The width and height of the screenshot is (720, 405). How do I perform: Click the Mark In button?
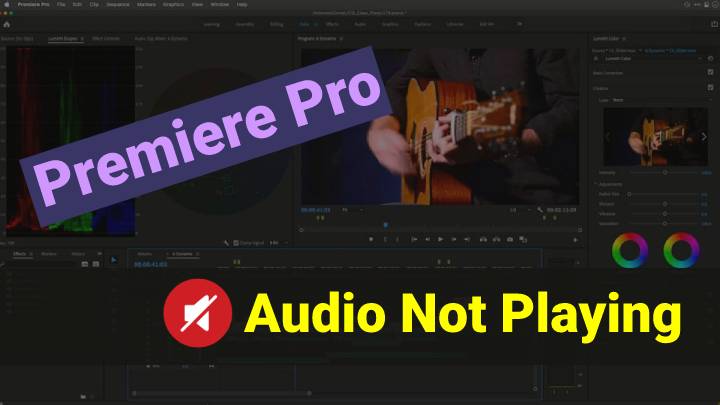pos(385,239)
